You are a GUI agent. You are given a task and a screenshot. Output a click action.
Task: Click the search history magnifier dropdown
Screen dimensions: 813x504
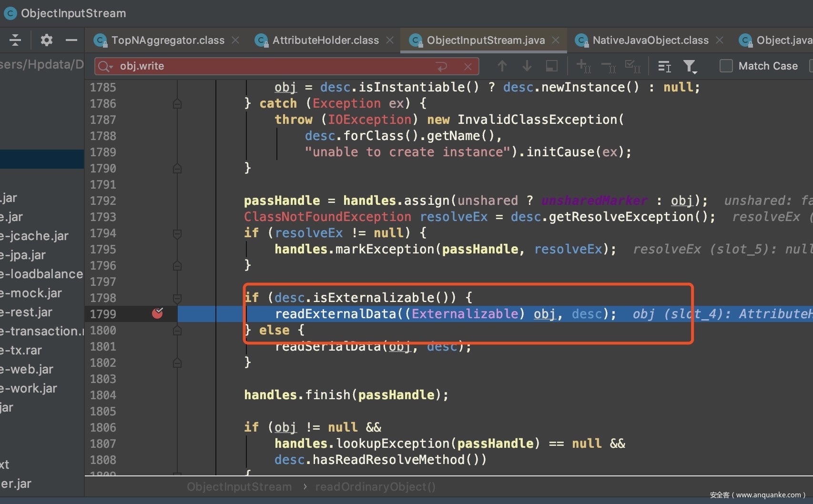point(105,66)
